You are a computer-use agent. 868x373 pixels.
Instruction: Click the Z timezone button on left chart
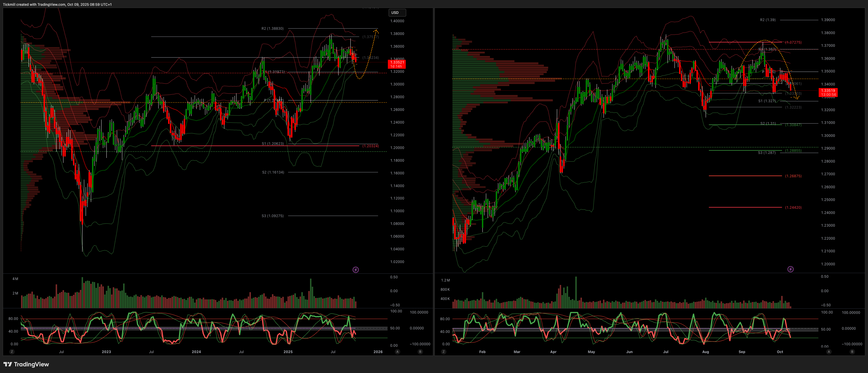(x=12, y=352)
